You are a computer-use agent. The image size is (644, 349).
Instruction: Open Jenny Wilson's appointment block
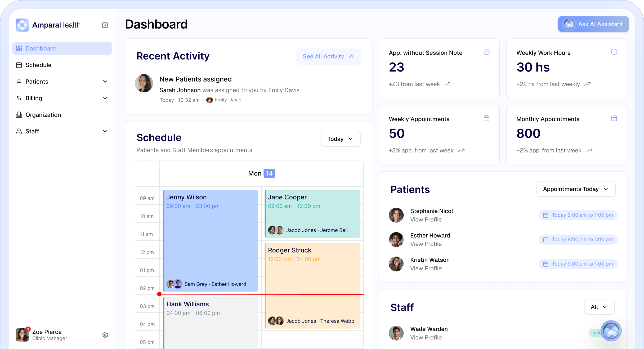click(211, 241)
